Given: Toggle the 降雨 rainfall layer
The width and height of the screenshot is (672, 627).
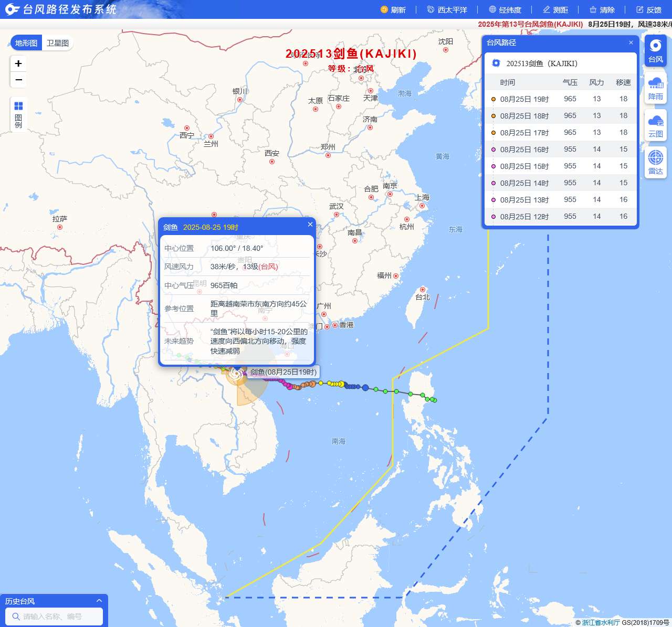Looking at the screenshot, I should (655, 88).
